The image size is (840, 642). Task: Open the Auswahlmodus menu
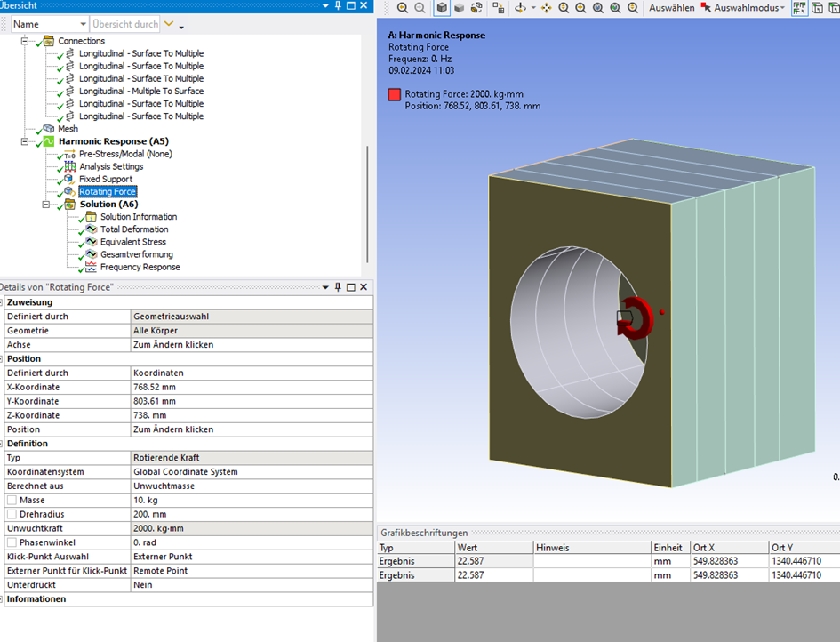click(748, 8)
